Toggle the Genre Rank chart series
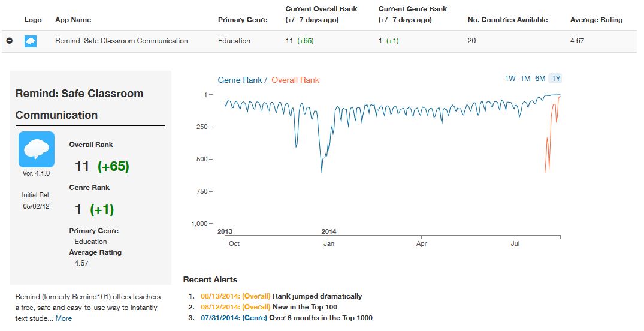 pos(240,80)
